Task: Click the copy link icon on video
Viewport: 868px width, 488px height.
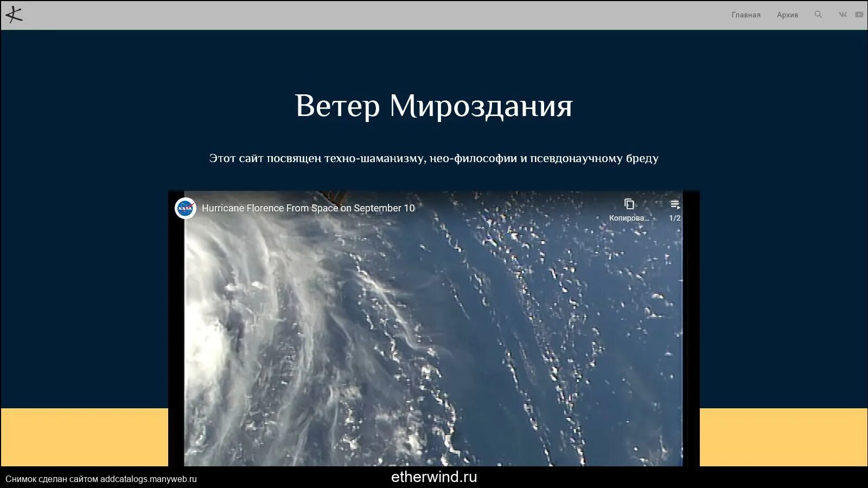Action: (629, 204)
